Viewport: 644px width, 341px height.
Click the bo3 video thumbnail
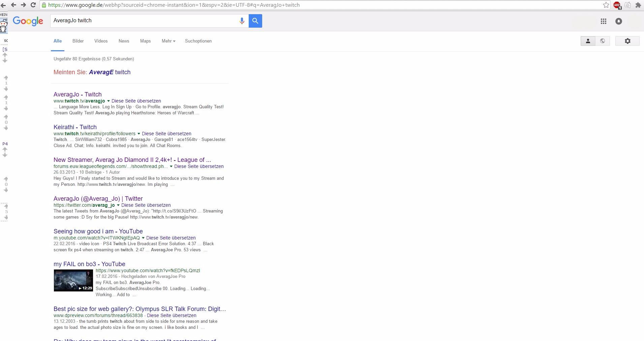(x=73, y=280)
